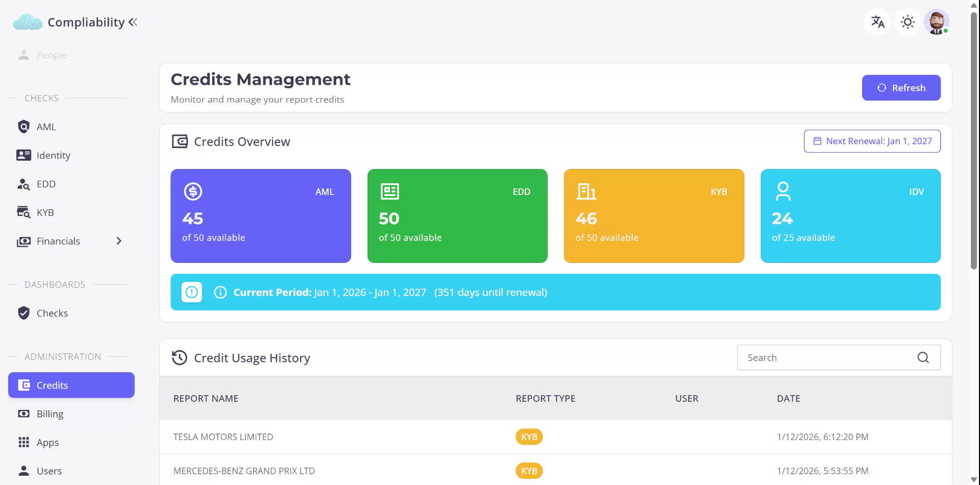
Task: Click the info icon in Current Period banner
Action: pos(220,292)
